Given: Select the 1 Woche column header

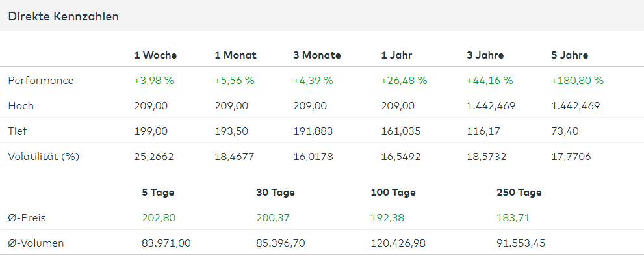Looking at the screenshot, I should 155,55.
